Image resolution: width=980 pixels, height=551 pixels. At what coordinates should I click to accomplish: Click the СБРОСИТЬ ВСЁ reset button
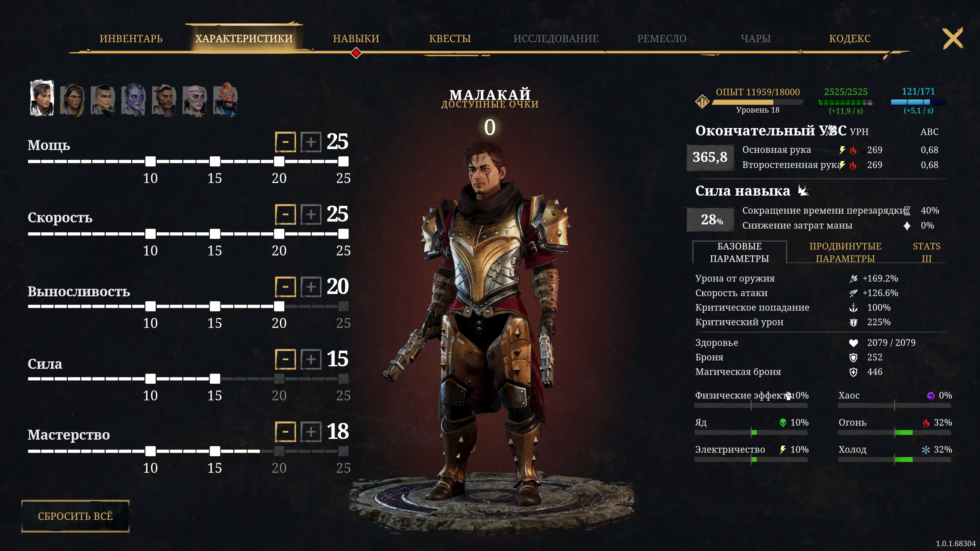click(75, 516)
